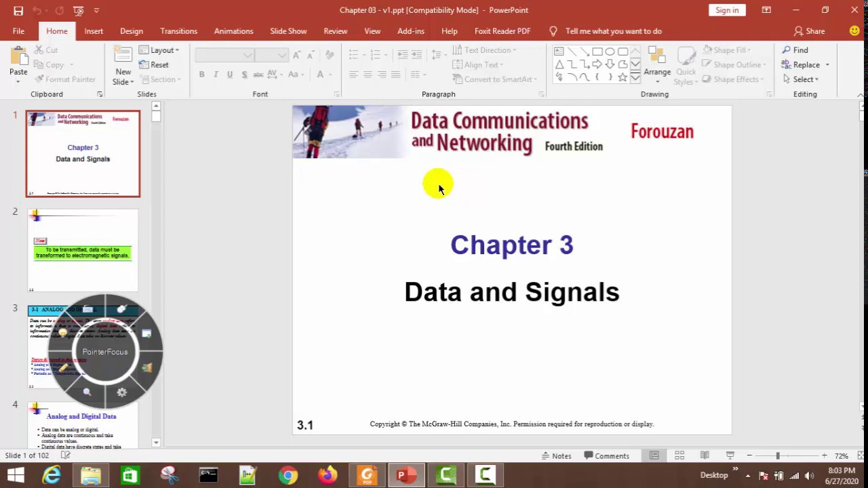Switch to Reading View
Image resolution: width=868 pixels, height=488 pixels.
[705, 455]
